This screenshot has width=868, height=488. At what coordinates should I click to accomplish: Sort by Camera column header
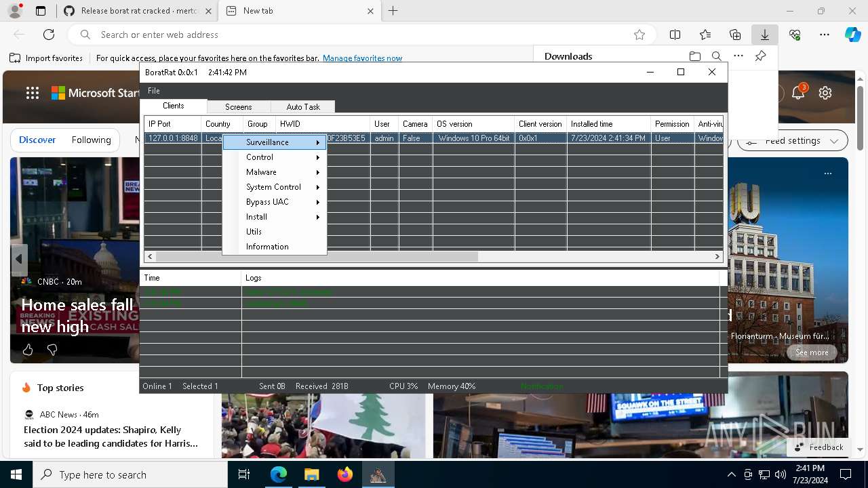tap(415, 124)
